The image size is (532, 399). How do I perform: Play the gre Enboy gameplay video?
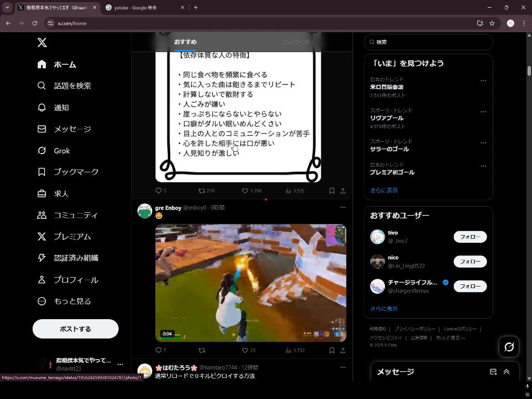tap(250, 283)
